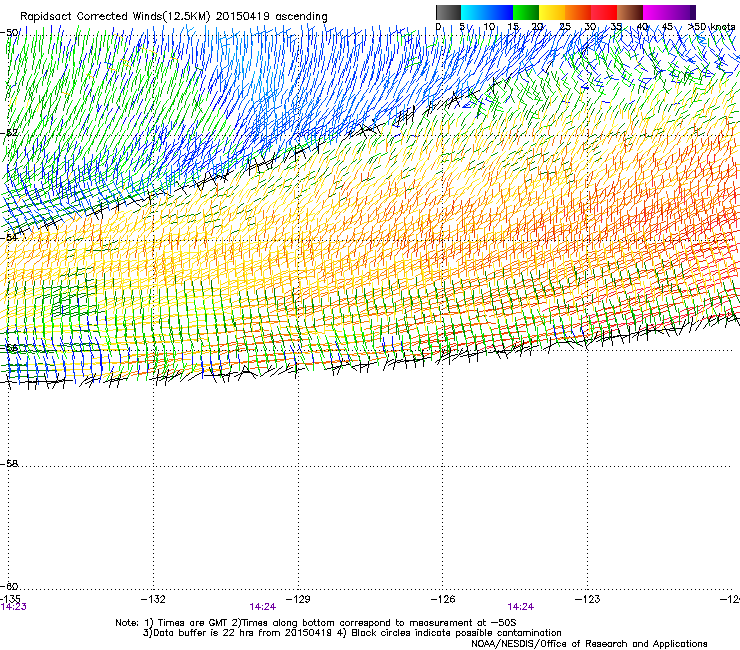740x650 pixels.
Task: Pick the orange 25–30 knots legend color
Action: (578, 12)
